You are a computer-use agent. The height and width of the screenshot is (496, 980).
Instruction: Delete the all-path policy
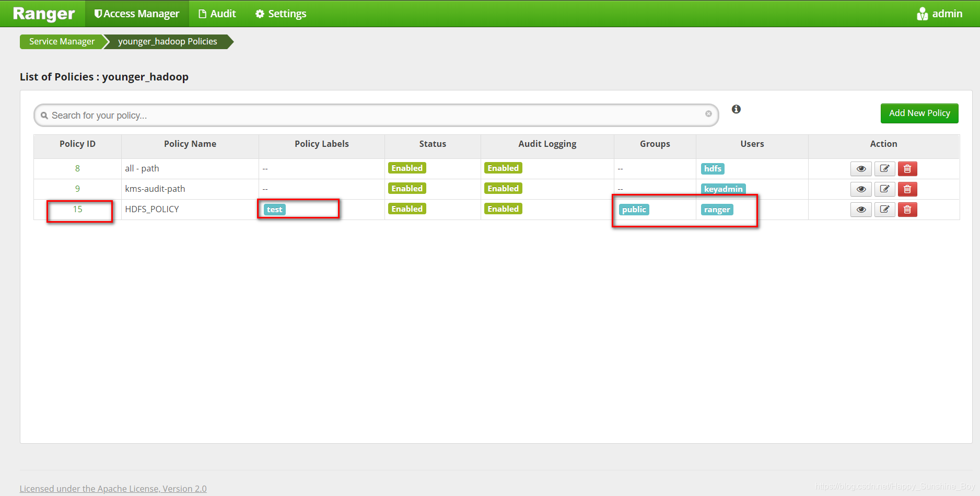907,168
